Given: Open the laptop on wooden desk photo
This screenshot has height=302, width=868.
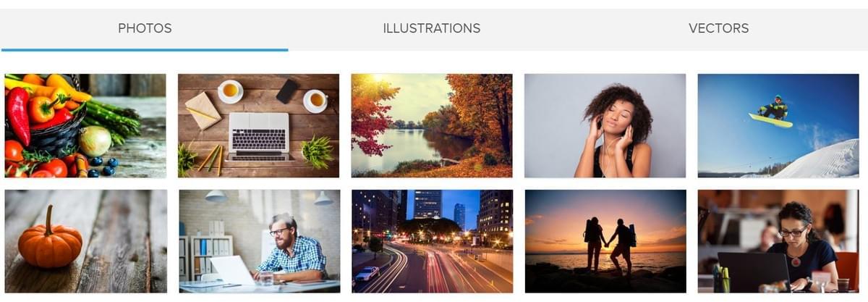Looking at the screenshot, I should tap(258, 126).
